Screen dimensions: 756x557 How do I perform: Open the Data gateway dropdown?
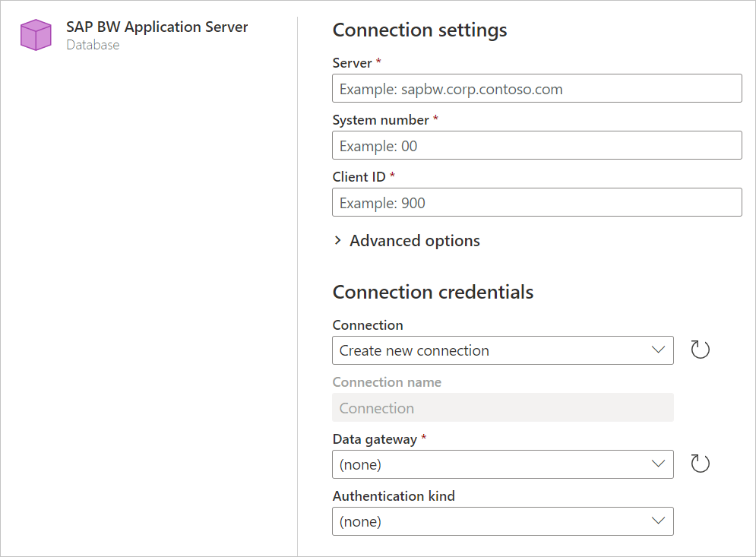pos(502,464)
